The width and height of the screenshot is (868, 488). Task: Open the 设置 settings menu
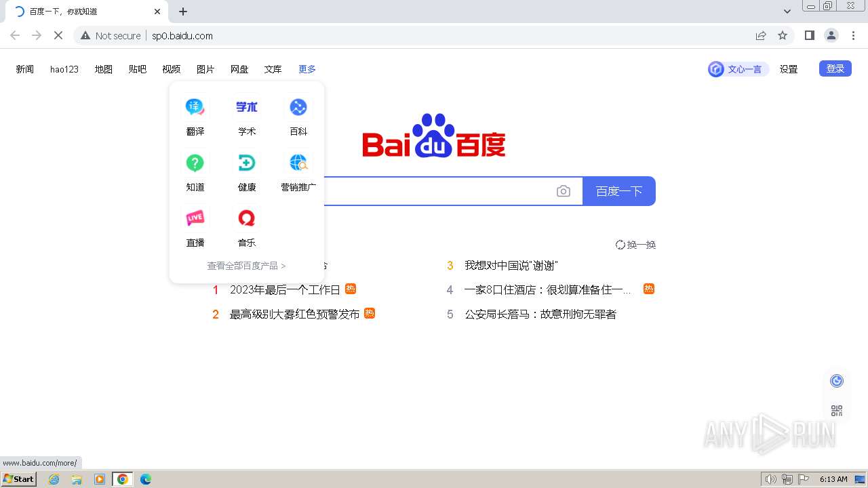[x=789, y=69]
